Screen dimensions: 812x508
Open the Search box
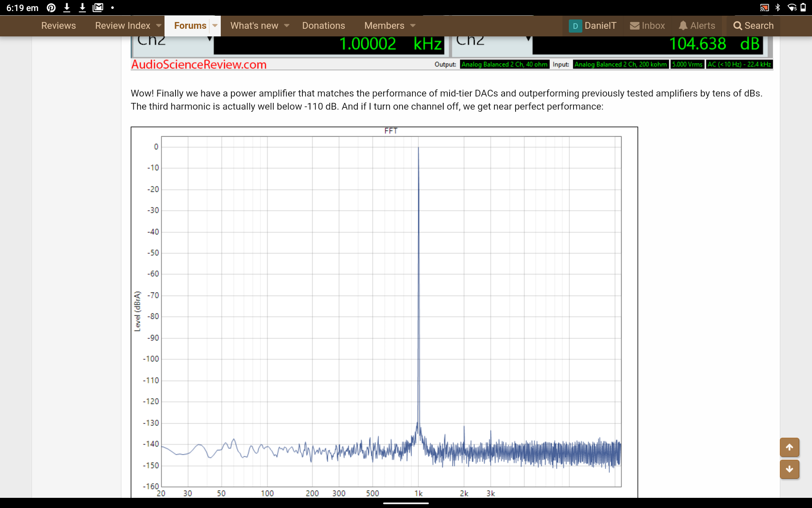753,26
